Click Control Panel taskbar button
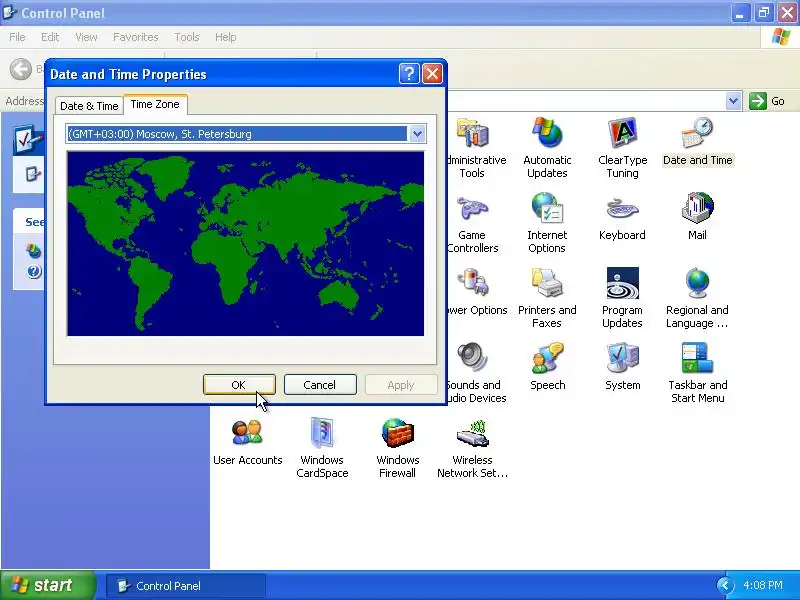800x600 pixels. (186, 586)
